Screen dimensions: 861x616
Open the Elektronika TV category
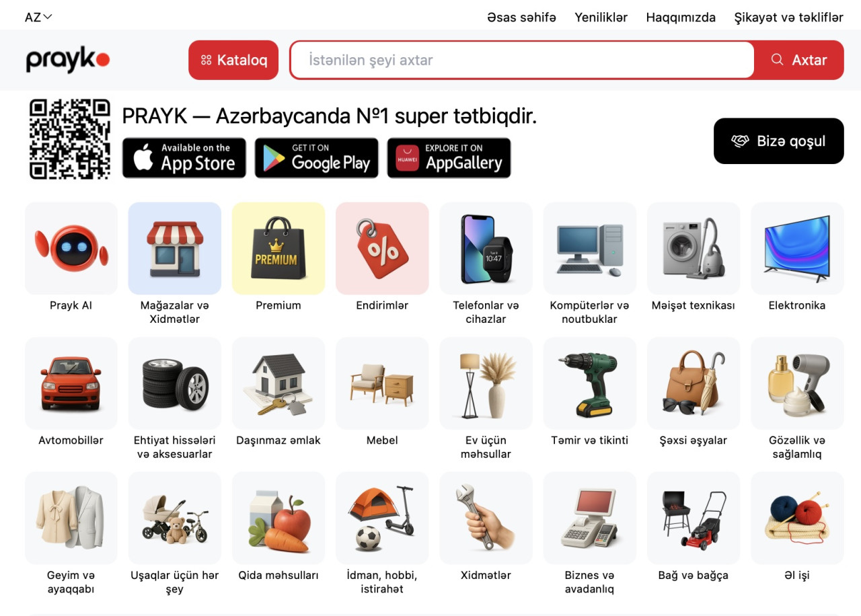point(797,248)
